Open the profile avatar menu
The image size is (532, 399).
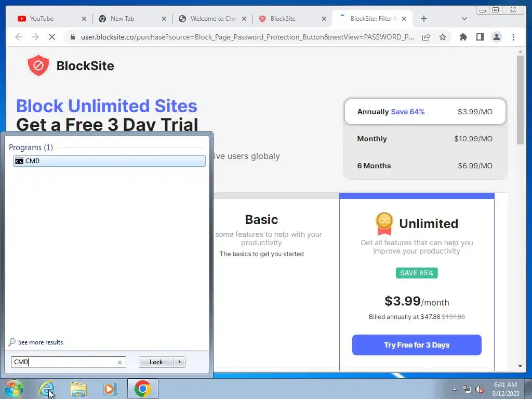(x=496, y=37)
